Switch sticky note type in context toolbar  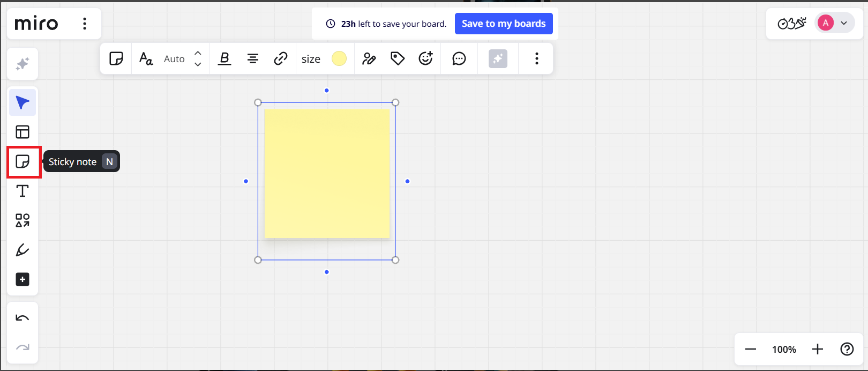(116, 58)
